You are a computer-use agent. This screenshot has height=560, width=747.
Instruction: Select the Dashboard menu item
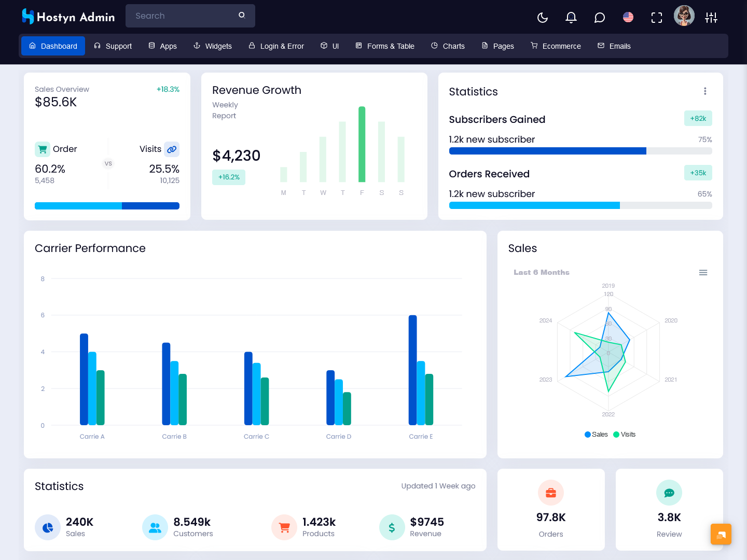(53, 46)
